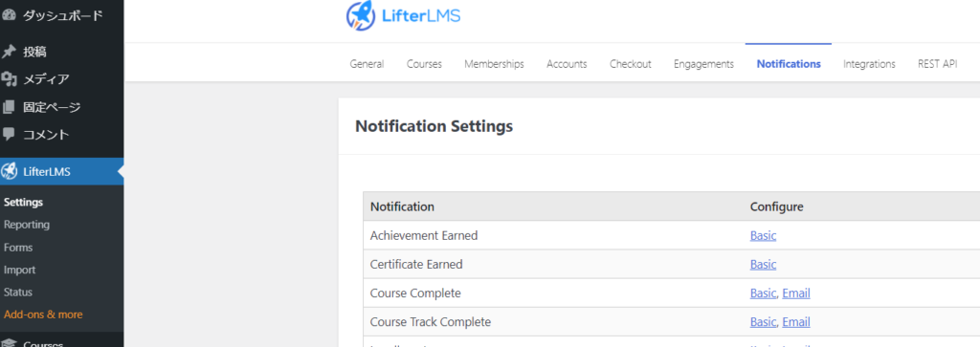
Task: Click the pages icon next to 固定ページ
Action: (9, 107)
